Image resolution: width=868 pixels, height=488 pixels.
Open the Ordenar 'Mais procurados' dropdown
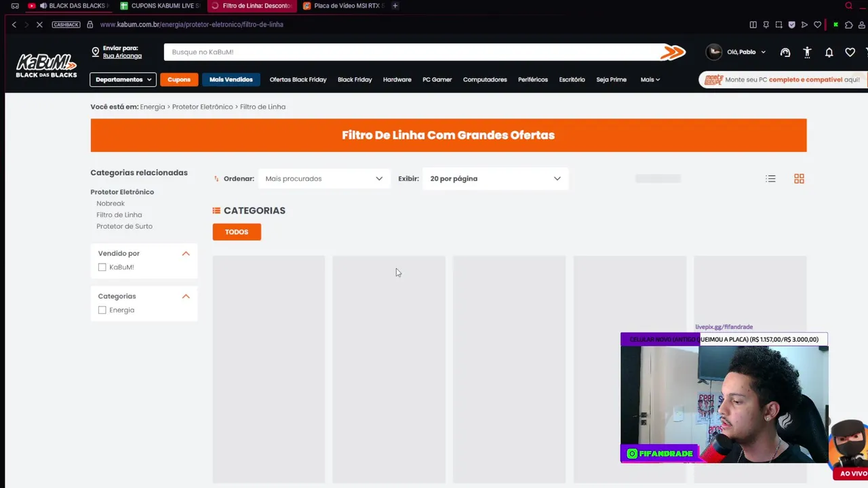[324, 178]
